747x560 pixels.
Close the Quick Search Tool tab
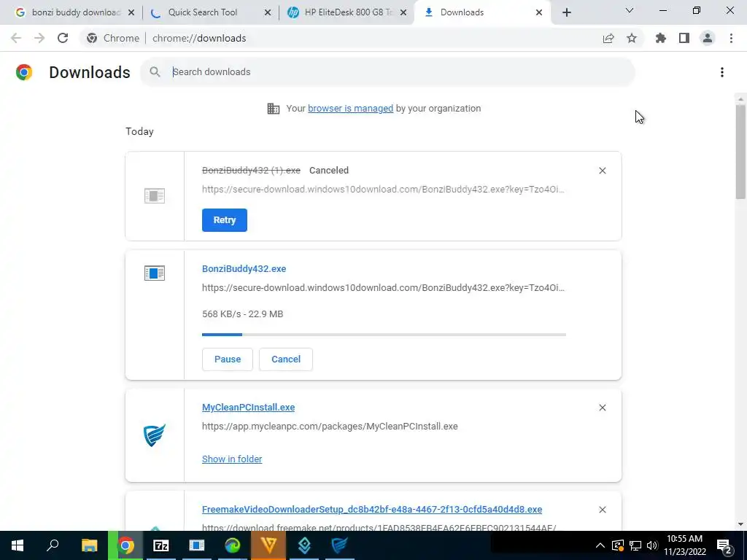pos(268,12)
